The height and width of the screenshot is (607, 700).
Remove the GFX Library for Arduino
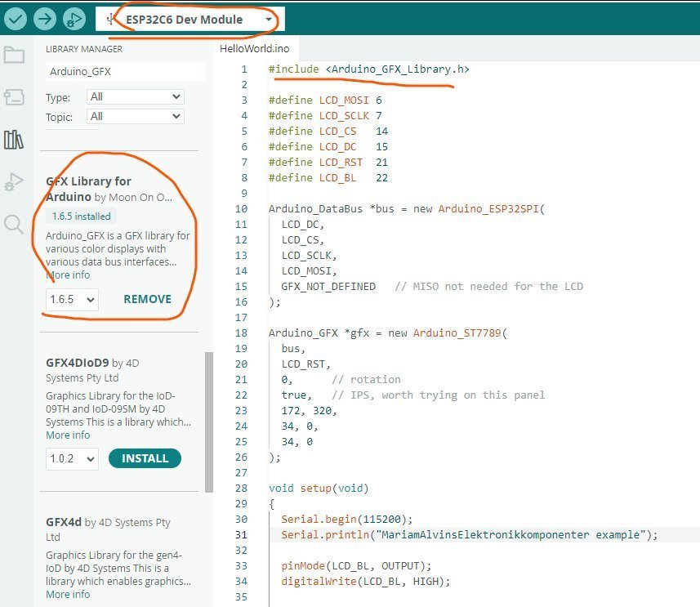click(x=147, y=299)
